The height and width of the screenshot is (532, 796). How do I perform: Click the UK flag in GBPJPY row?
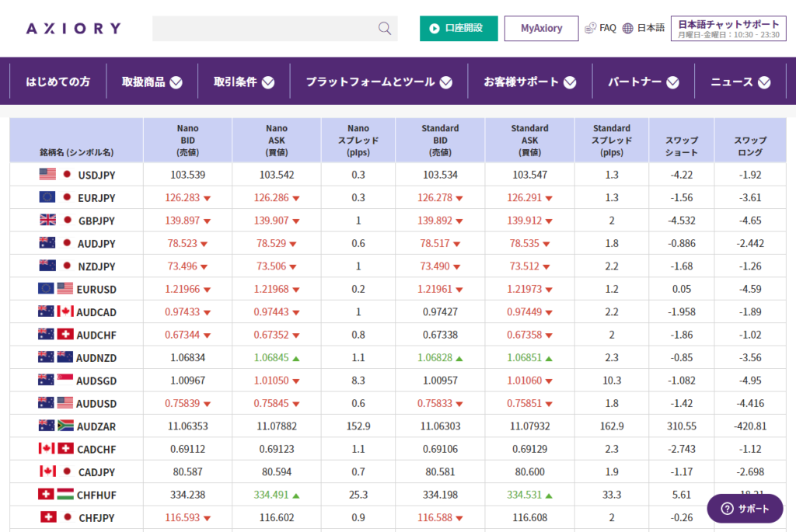(x=47, y=220)
